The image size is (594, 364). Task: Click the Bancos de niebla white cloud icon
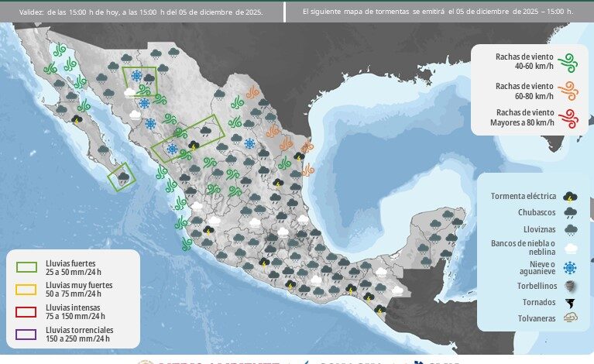click(x=570, y=248)
